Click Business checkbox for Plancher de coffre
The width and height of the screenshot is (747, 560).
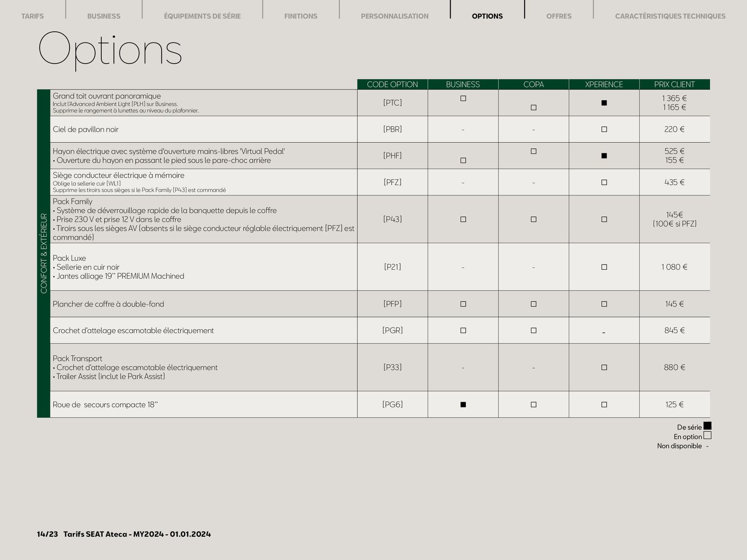tap(463, 304)
